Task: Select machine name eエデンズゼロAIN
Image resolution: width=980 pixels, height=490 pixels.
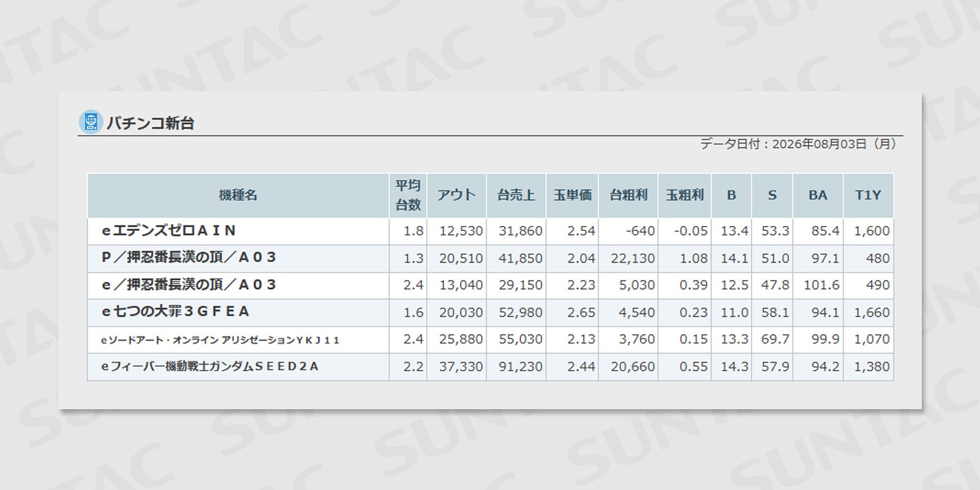Action: click(x=168, y=231)
